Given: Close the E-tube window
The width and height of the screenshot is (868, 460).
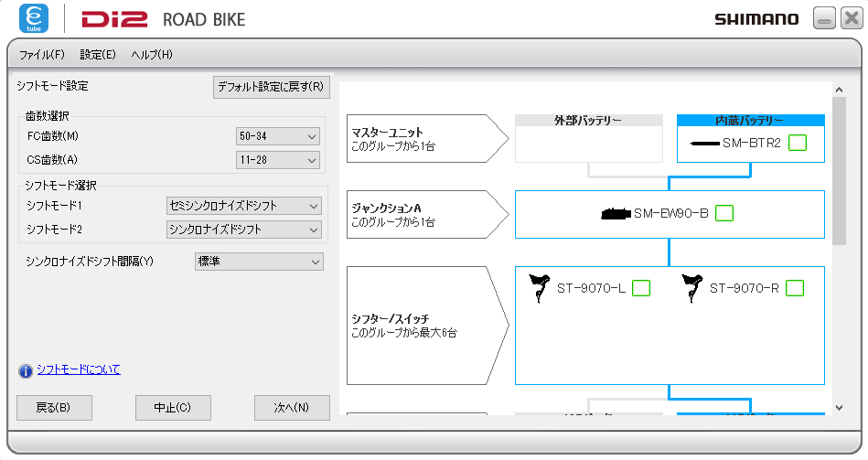Looking at the screenshot, I should coord(852,18).
